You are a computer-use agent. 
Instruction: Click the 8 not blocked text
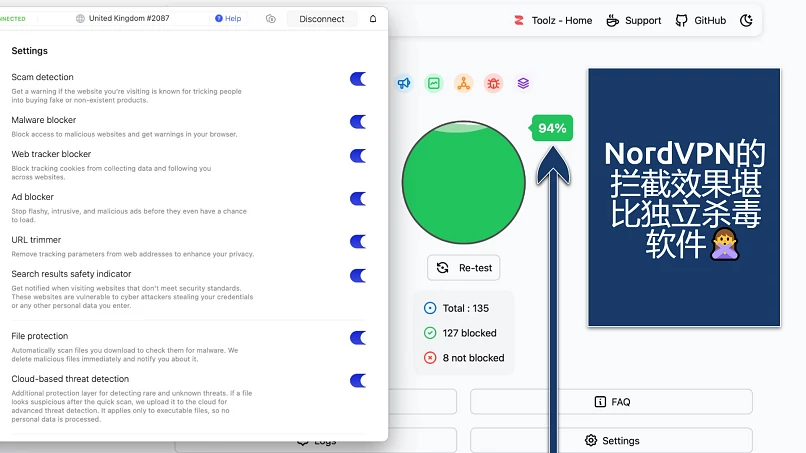(x=473, y=358)
